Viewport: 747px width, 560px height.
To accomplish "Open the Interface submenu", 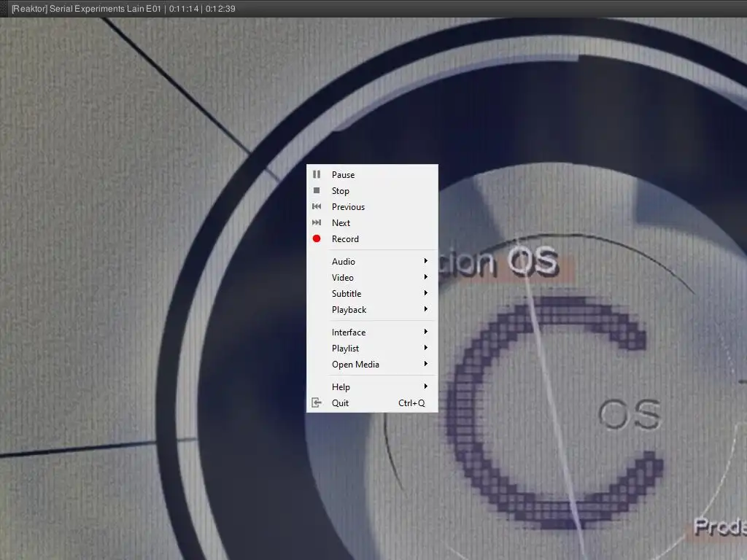I will 372,332.
